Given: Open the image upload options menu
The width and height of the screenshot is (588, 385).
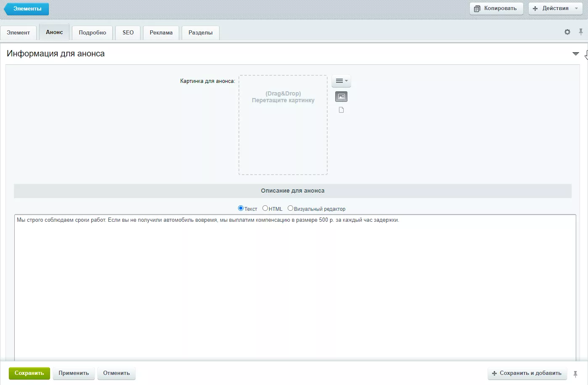Looking at the screenshot, I should (x=341, y=81).
